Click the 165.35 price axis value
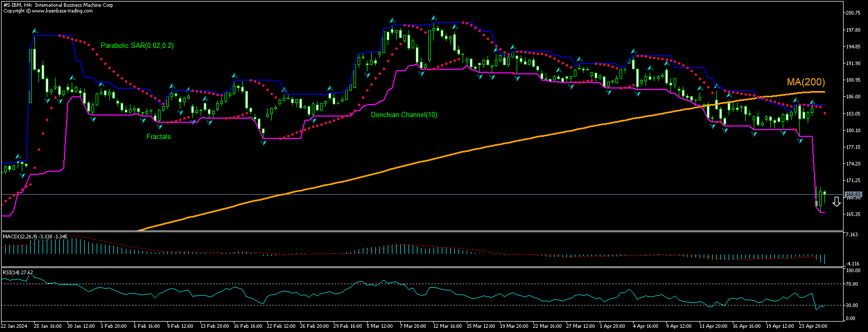 (853, 214)
